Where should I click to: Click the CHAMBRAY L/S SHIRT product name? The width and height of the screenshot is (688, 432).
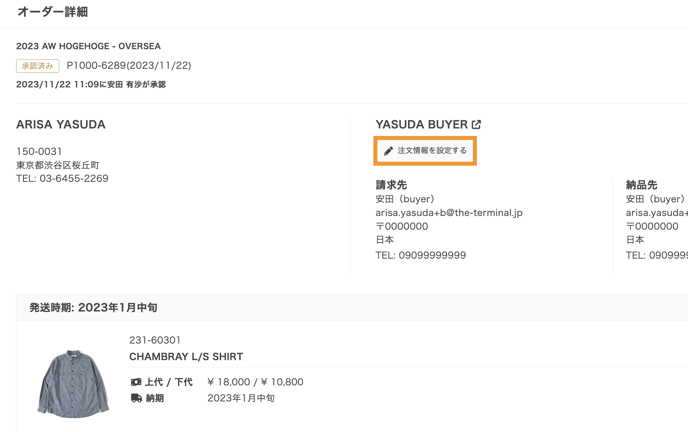pos(186,357)
